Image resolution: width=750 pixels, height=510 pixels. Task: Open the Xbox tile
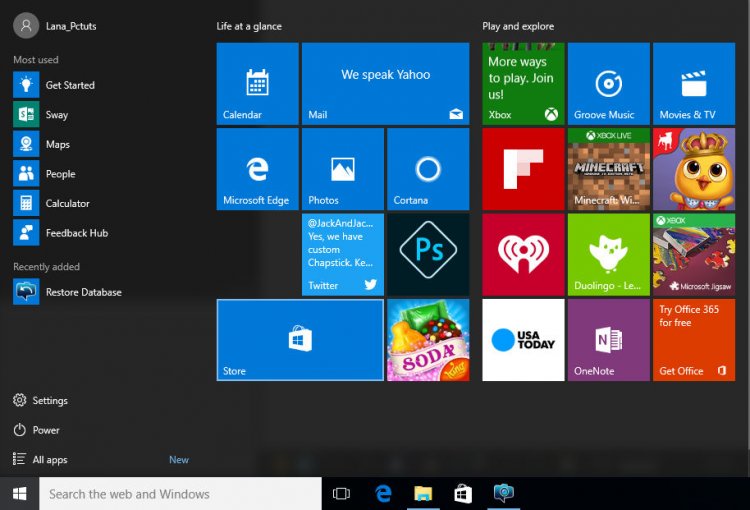pyautogui.click(x=523, y=84)
